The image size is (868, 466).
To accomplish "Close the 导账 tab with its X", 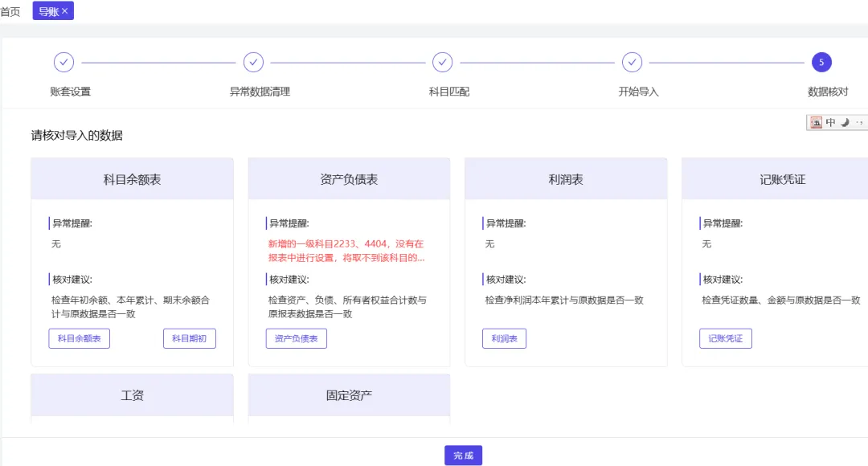I will pos(65,11).
